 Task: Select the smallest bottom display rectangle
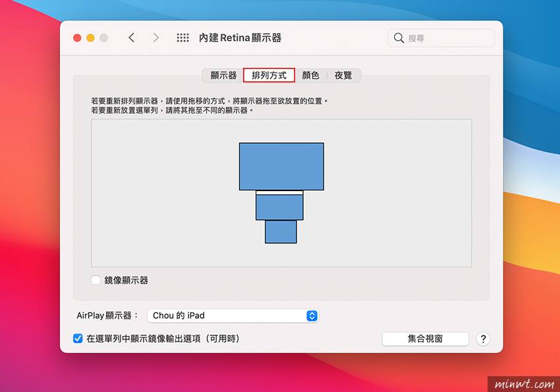(281, 232)
